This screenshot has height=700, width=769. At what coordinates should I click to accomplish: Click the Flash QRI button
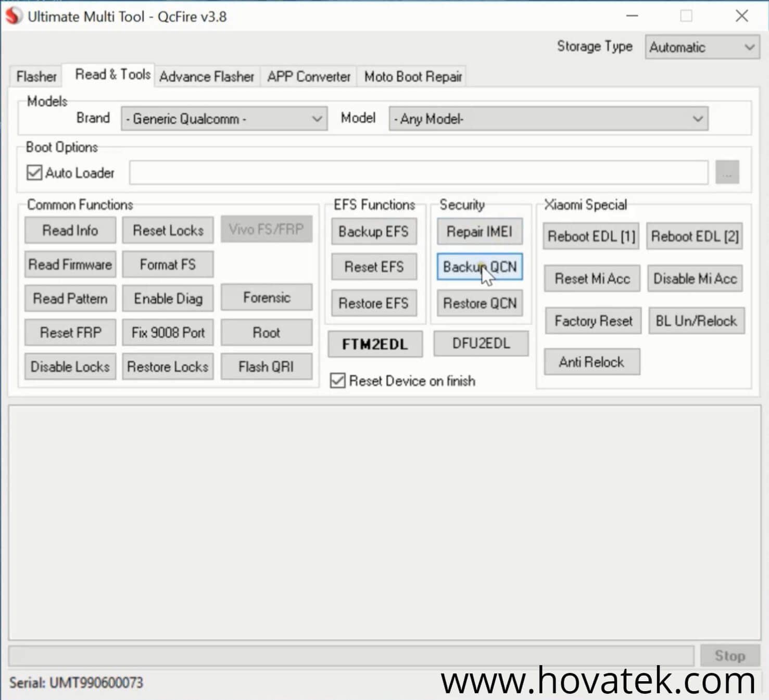tap(267, 366)
